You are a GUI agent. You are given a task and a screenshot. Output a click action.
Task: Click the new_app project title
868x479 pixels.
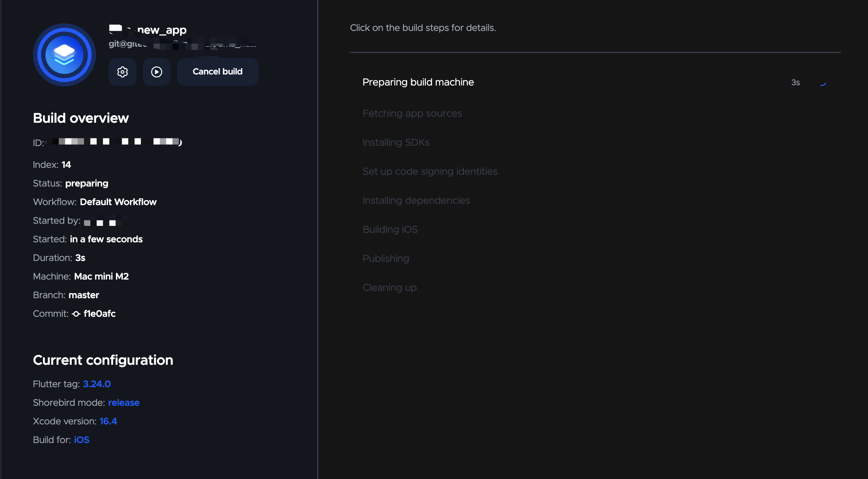click(x=162, y=30)
